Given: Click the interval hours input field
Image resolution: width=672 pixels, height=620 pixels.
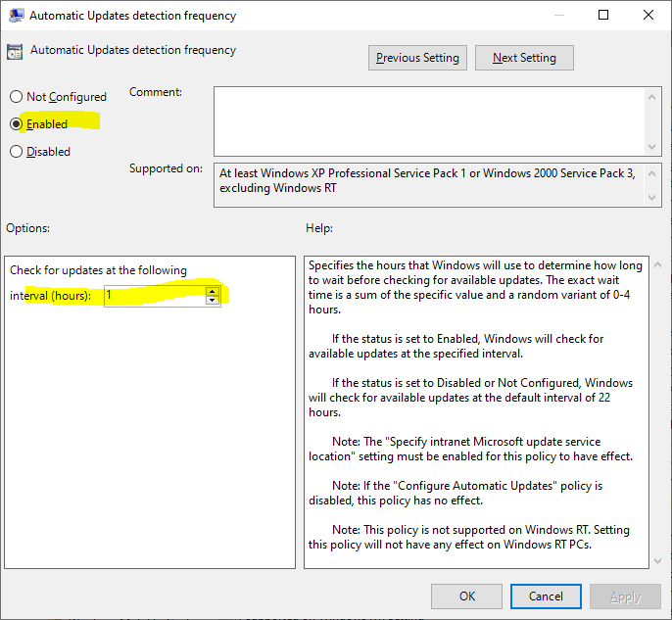Looking at the screenshot, I should tap(155, 295).
